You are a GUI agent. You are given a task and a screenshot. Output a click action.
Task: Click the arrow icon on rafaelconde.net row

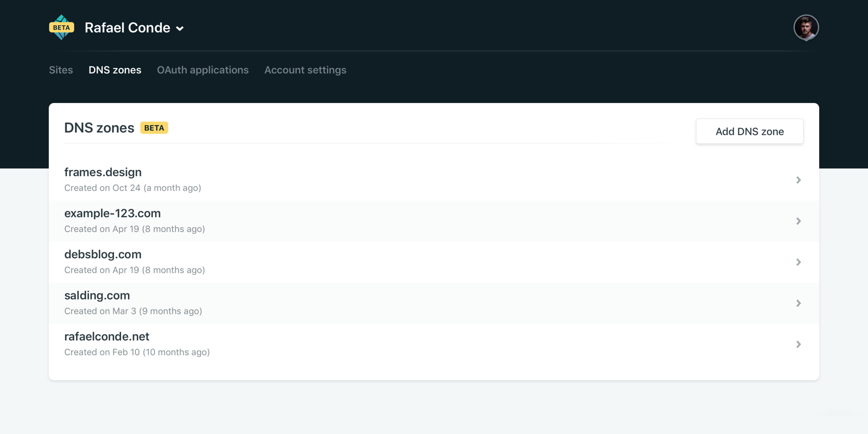coord(798,344)
